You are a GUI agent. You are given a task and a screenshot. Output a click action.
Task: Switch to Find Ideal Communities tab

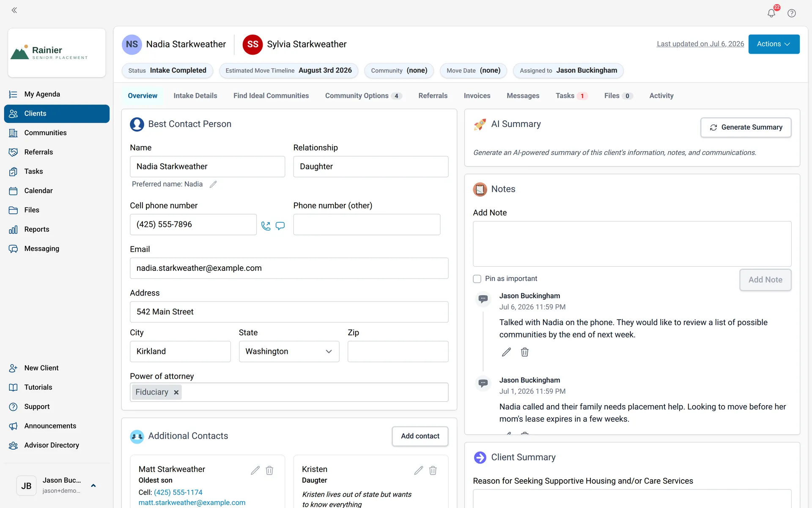(271, 96)
